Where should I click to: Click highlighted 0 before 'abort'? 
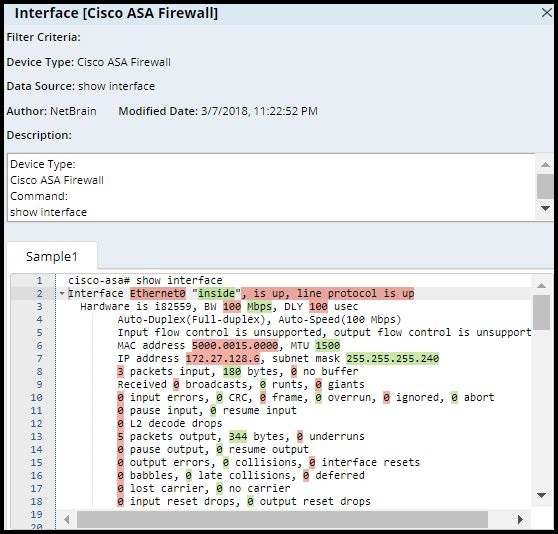(x=454, y=397)
